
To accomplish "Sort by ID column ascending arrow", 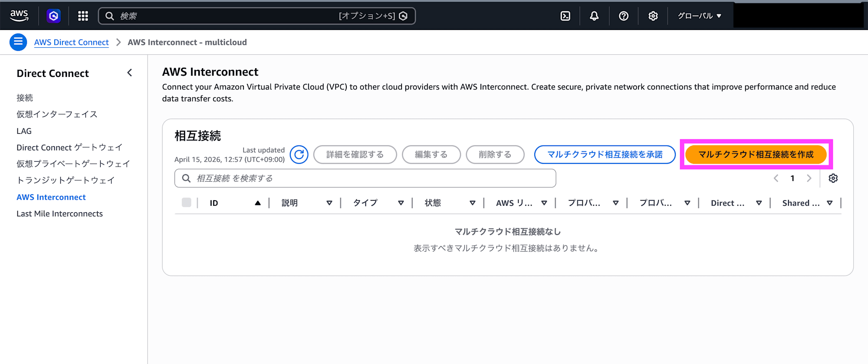I will pyautogui.click(x=258, y=203).
